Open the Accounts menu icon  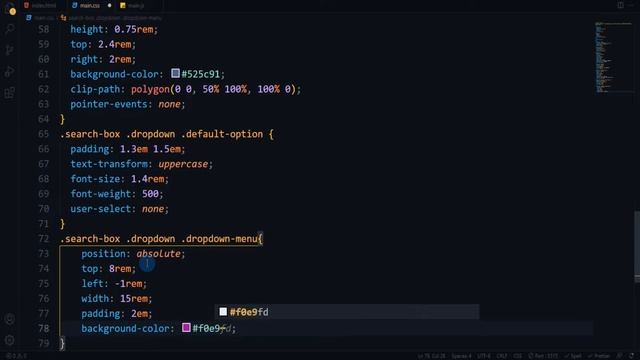[10, 319]
